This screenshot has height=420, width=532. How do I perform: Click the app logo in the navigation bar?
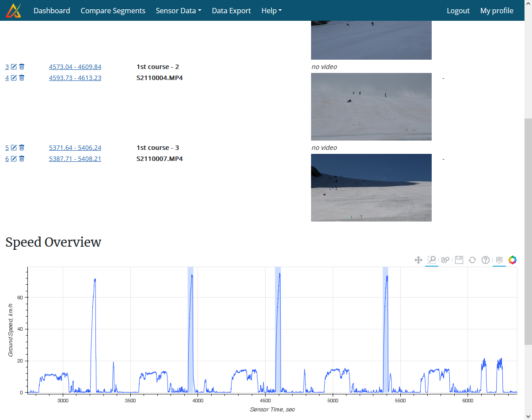(x=13, y=10)
